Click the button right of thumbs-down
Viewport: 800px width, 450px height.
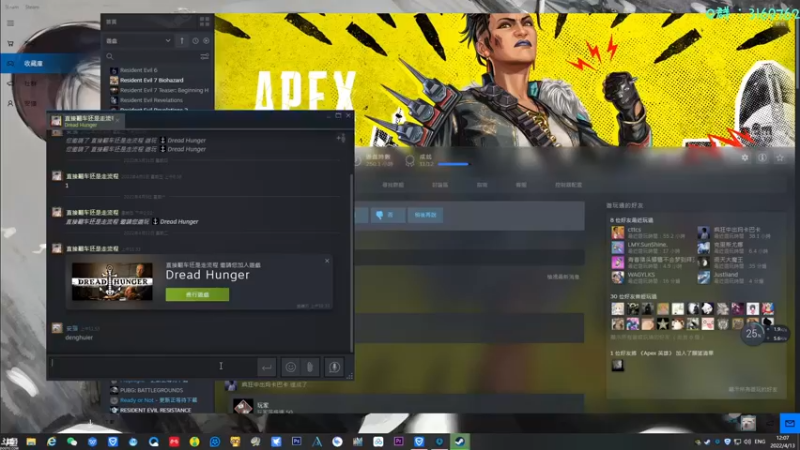[425, 215]
